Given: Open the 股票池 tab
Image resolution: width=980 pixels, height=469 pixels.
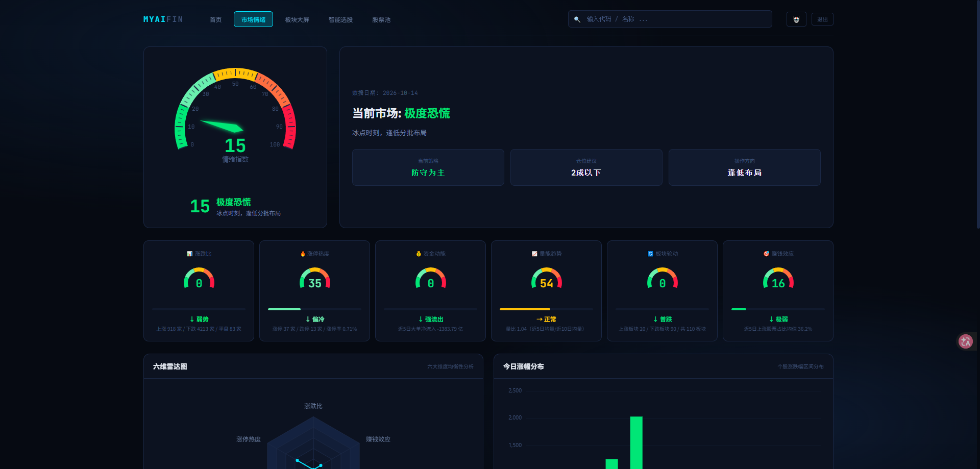Looking at the screenshot, I should 381,20.
